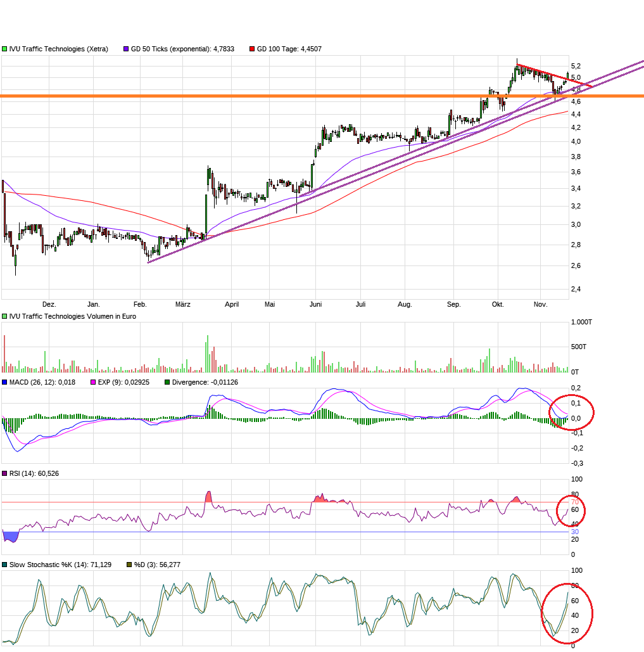The image size is (644, 652).
Task: Click the 'Jan.' month axis label
Action: point(94,304)
